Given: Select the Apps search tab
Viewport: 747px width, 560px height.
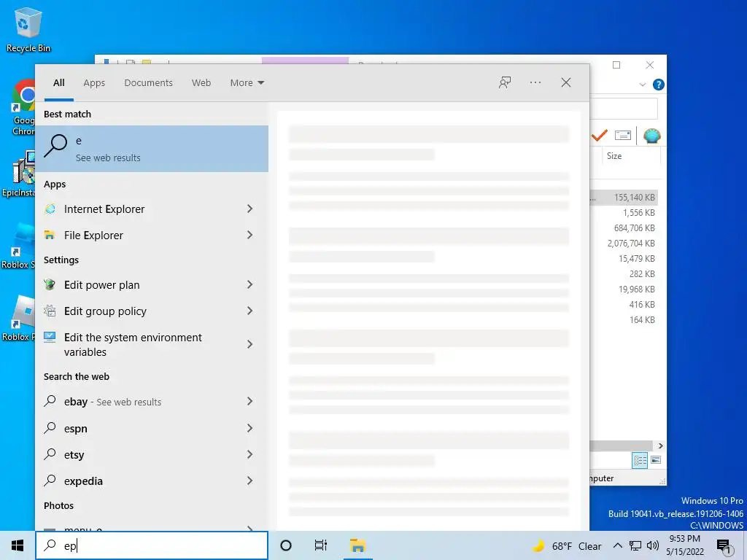Looking at the screenshot, I should point(94,83).
